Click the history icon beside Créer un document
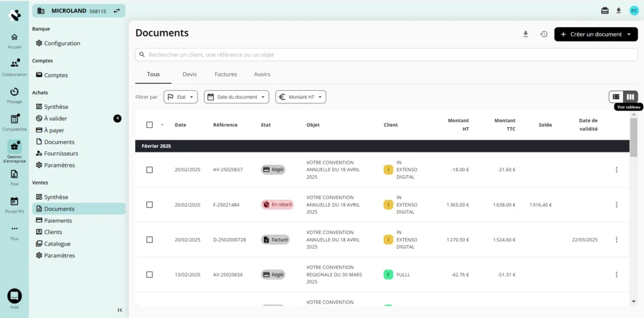This screenshot has width=644, height=318. click(544, 34)
